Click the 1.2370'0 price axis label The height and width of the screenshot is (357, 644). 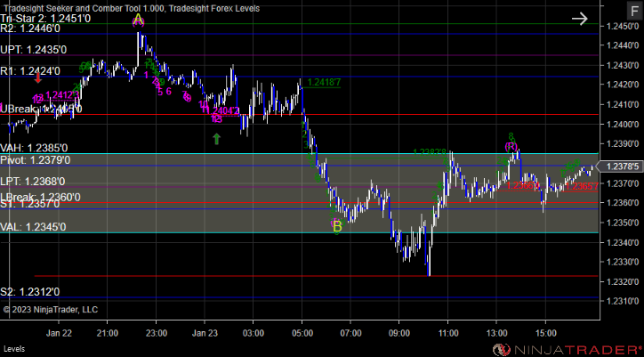click(x=624, y=183)
